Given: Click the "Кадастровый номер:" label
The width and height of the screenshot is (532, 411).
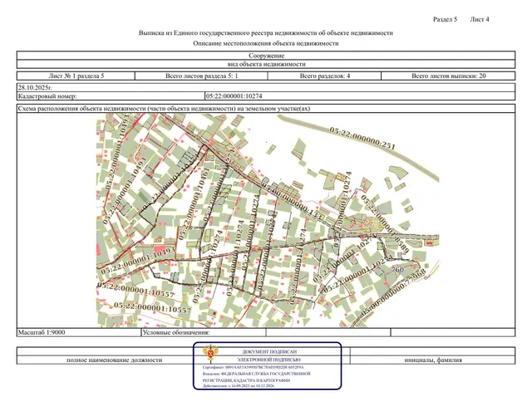Looking at the screenshot, I should click(47, 96).
